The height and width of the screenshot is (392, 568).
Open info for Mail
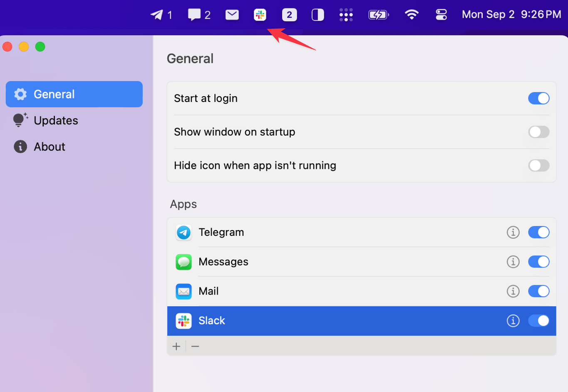coord(513,291)
